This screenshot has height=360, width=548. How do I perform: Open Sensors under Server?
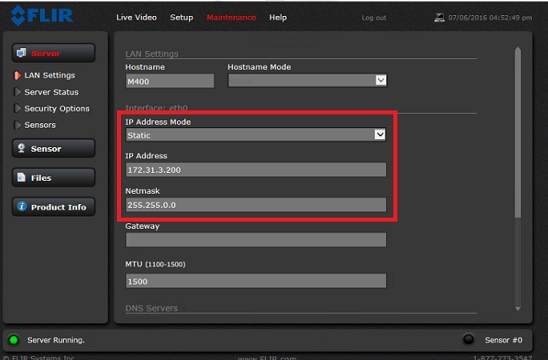40,125
